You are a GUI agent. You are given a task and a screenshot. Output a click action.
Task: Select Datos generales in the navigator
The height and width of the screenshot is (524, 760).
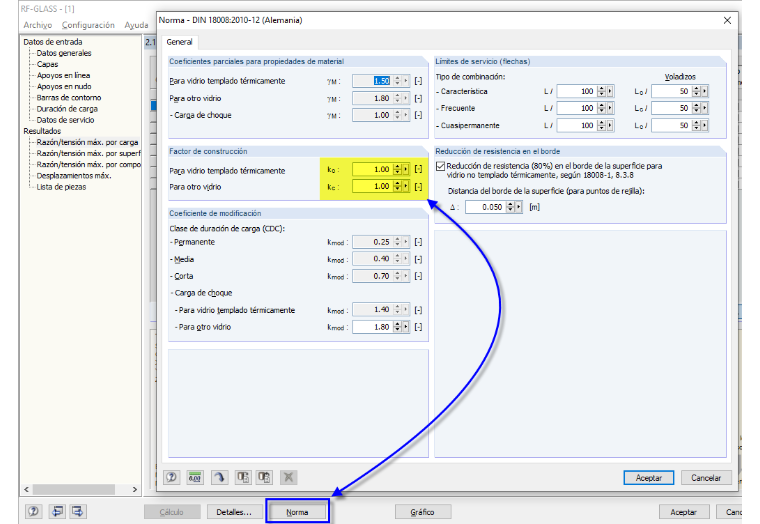[64, 53]
